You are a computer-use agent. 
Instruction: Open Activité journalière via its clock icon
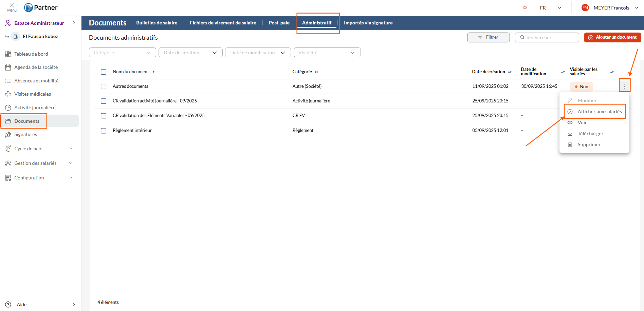[8, 107]
